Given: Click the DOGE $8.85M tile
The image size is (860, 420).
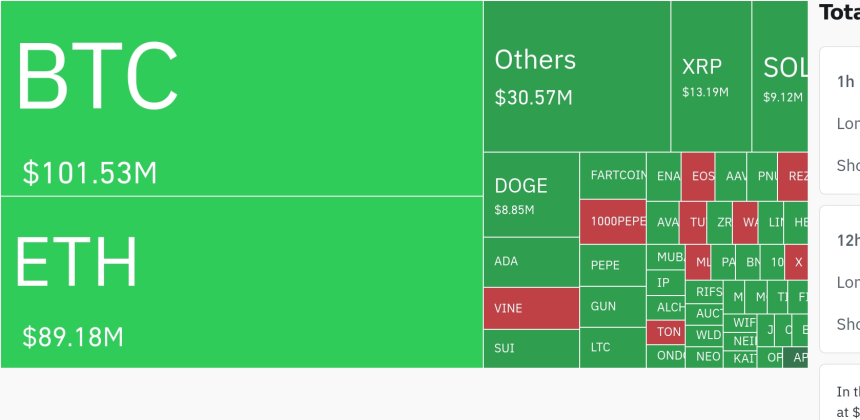Looking at the screenshot, I should (x=531, y=195).
